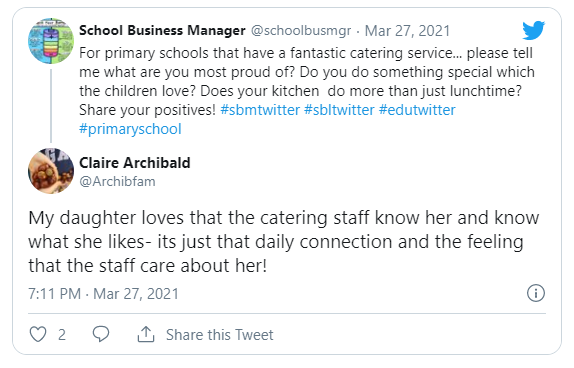The image size is (574, 368).
Task: Open replies with the speech bubble icon
Action: click(101, 334)
